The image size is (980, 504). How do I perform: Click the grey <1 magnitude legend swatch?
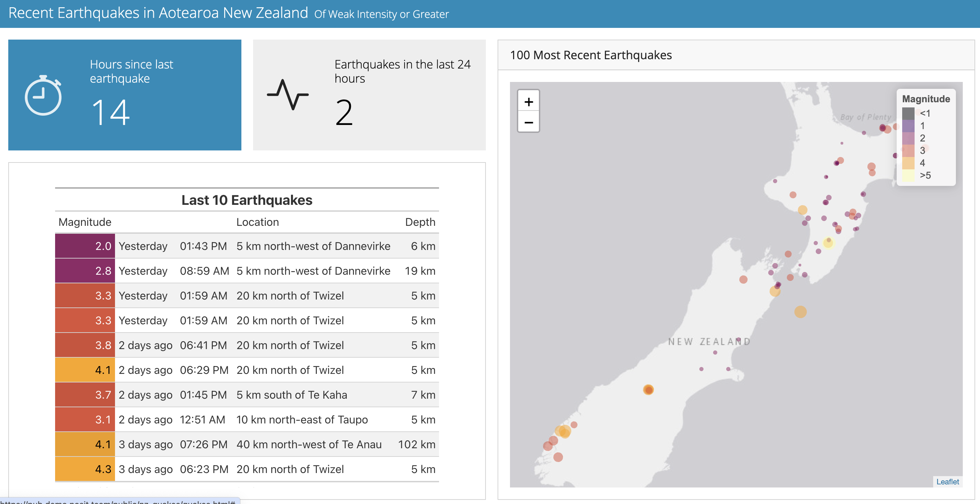pos(908,113)
